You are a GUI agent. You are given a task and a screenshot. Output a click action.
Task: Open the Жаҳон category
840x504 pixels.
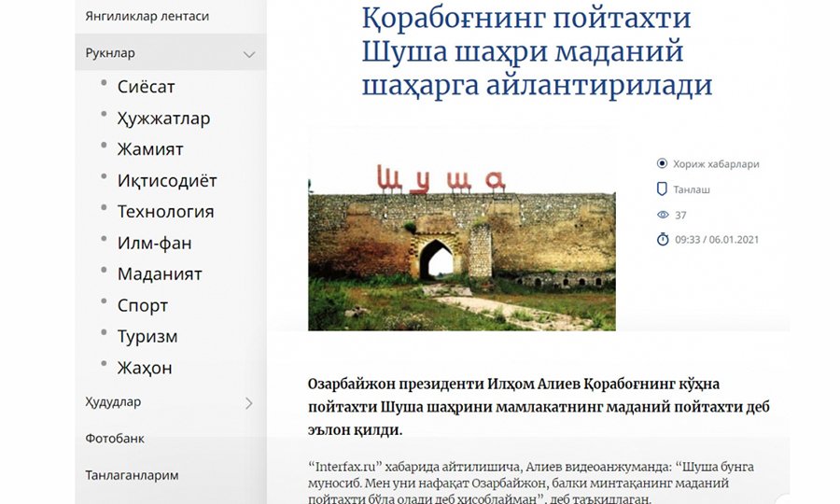[145, 368]
